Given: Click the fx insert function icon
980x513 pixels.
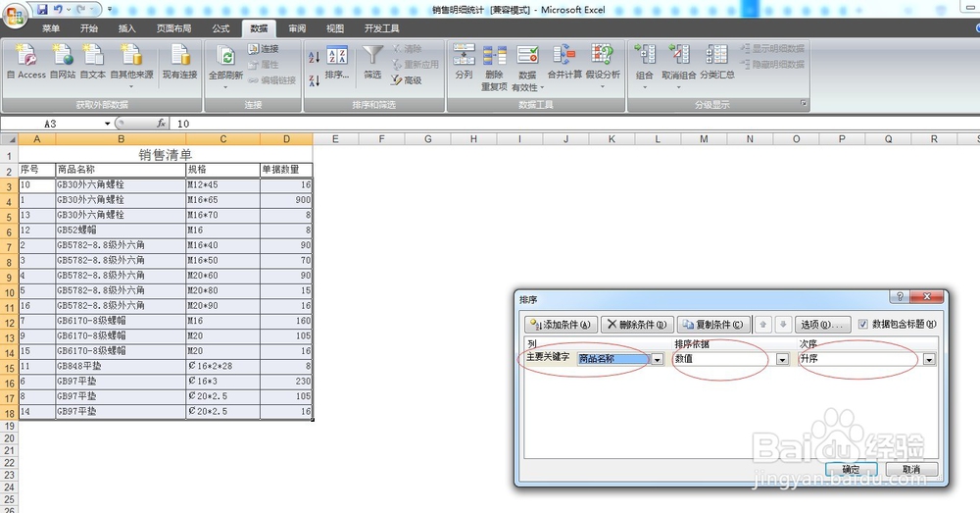Looking at the screenshot, I should [161, 124].
